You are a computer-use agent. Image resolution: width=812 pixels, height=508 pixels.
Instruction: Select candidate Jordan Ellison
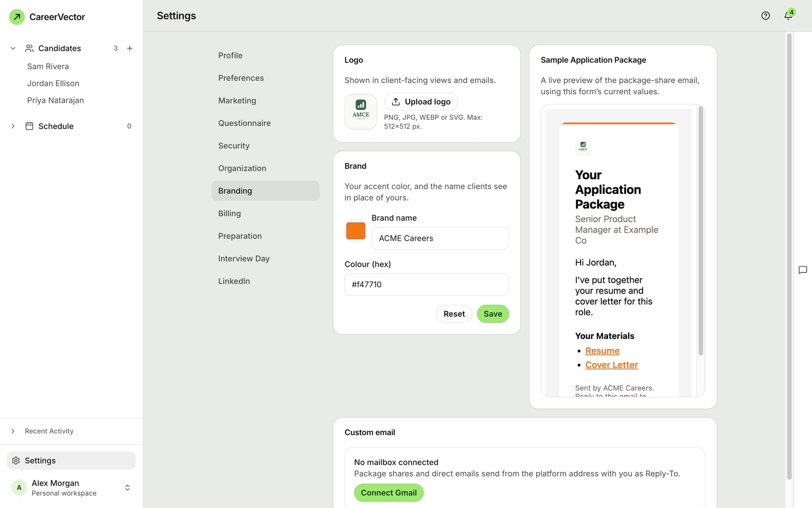53,83
